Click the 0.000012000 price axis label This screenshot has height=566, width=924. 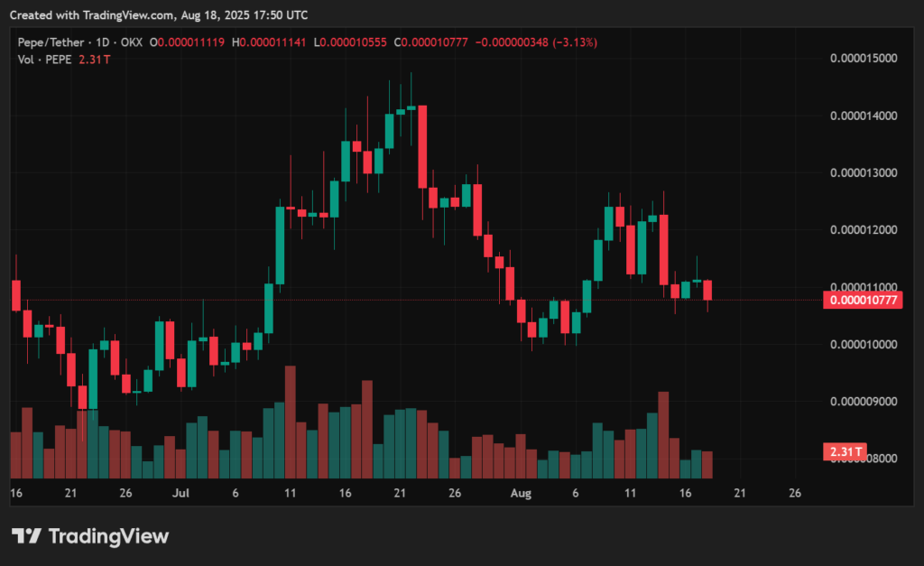[x=864, y=230]
